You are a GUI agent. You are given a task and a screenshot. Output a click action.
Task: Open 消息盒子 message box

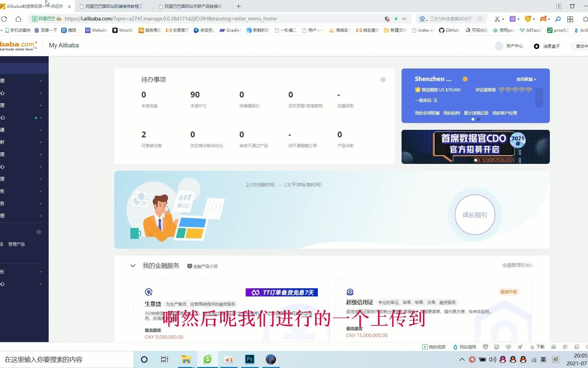click(547, 46)
